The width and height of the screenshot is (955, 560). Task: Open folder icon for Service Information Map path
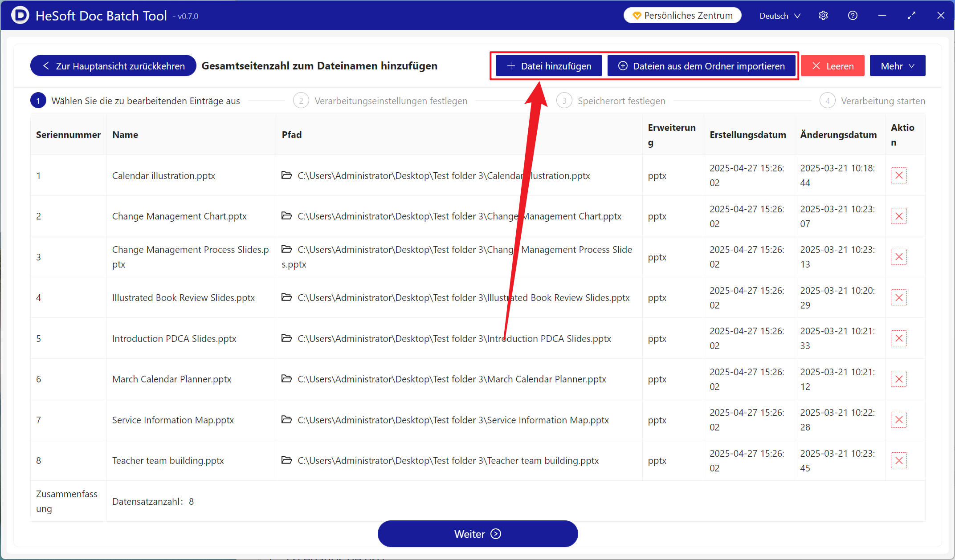coord(287,420)
